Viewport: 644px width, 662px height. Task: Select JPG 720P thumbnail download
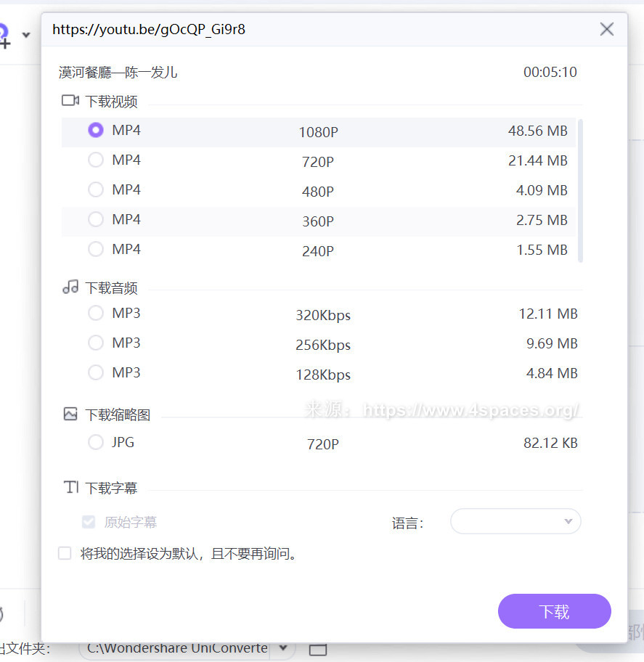click(x=95, y=442)
